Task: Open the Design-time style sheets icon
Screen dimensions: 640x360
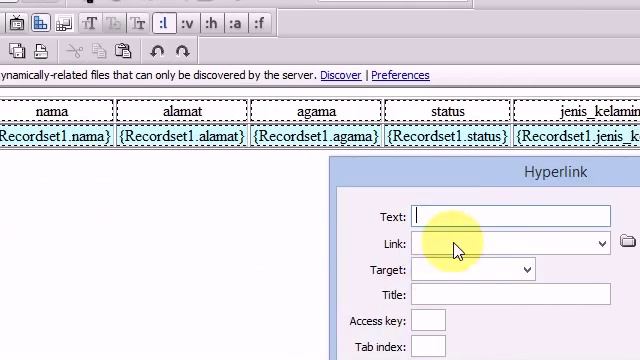Action: [64, 23]
